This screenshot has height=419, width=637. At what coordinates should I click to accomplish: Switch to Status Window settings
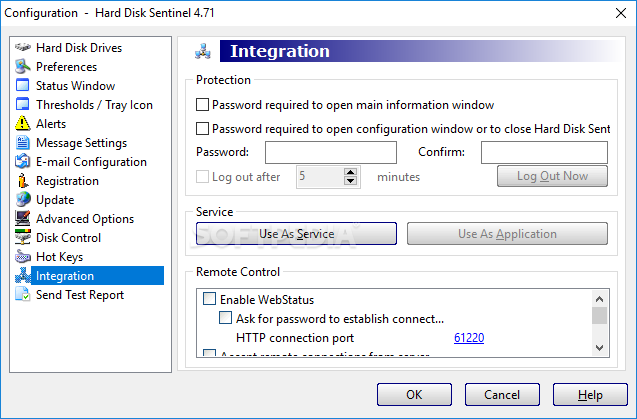pos(76,86)
